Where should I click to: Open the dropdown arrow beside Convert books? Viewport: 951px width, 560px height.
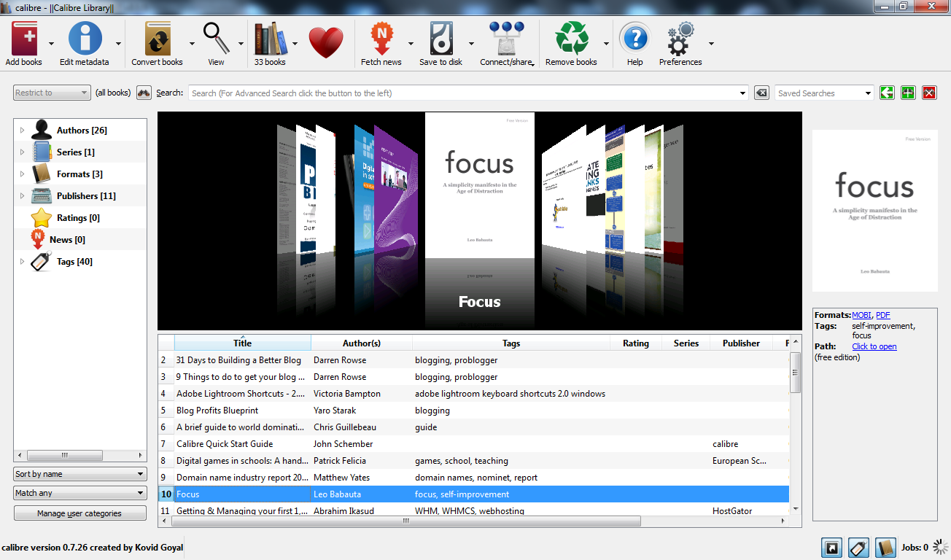point(192,44)
